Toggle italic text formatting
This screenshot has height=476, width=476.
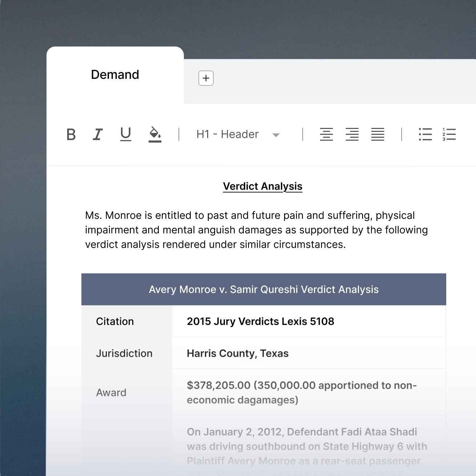97,134
